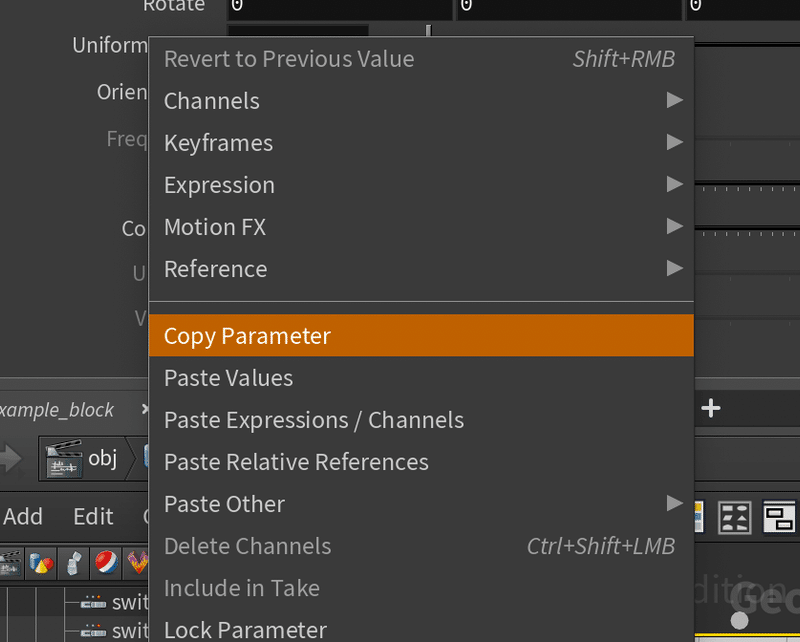The height and width of the screenshot is (642, 800).
Task: Click the back arrow in network path bar
Action: click(x=12, y=459)
